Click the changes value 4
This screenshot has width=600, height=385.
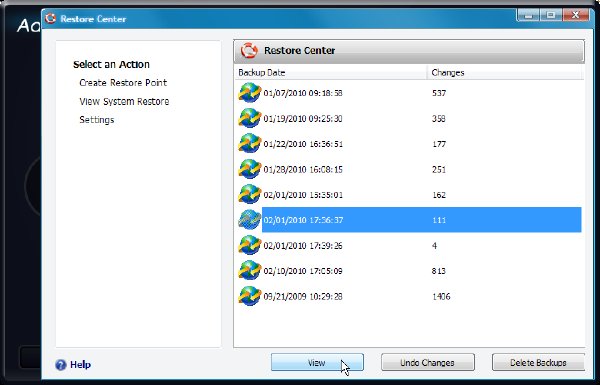pyautogui.click(x=434, y=245)
